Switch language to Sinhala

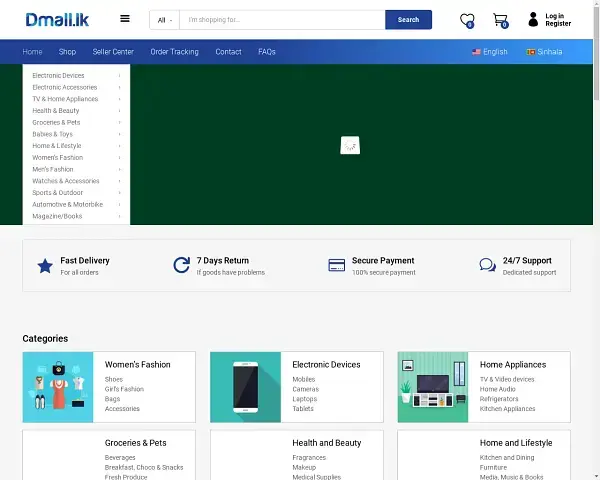pyautogui.click(x=545, y=52)
